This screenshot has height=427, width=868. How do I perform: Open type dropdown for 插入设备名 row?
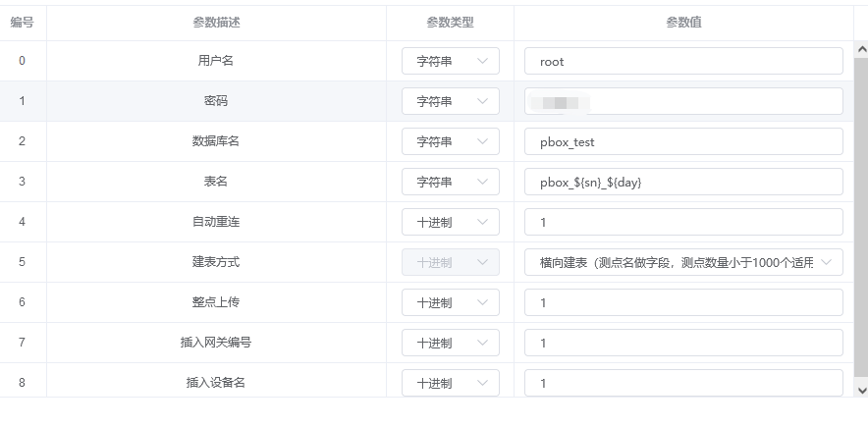click(450, 383)
